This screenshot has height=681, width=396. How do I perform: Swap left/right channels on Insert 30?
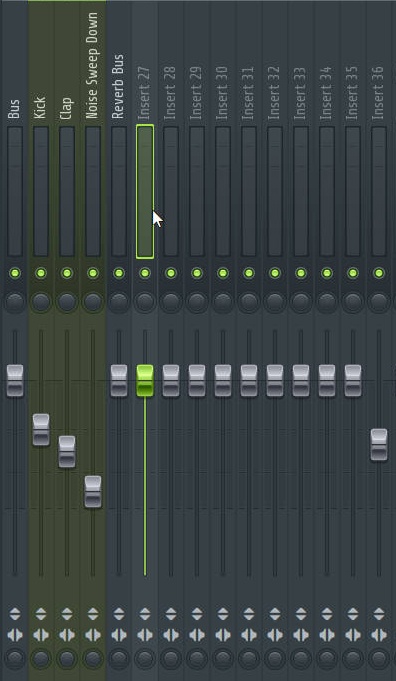click(223, 635)
